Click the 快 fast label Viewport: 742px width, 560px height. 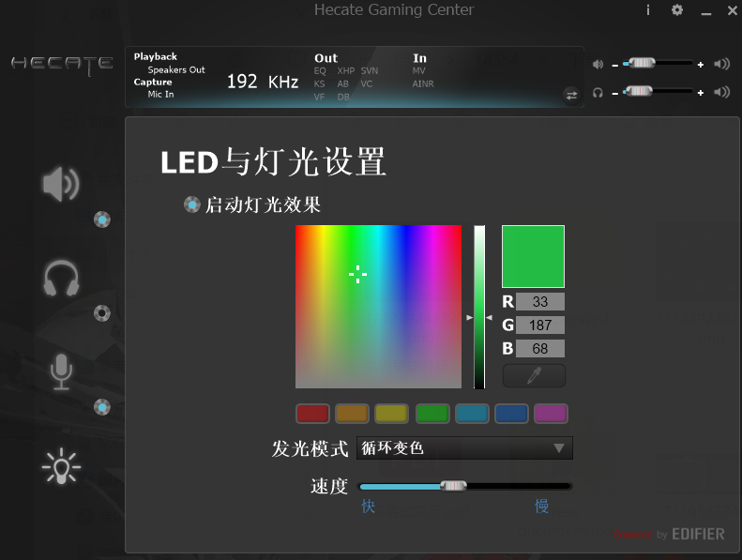click(368, 506)
